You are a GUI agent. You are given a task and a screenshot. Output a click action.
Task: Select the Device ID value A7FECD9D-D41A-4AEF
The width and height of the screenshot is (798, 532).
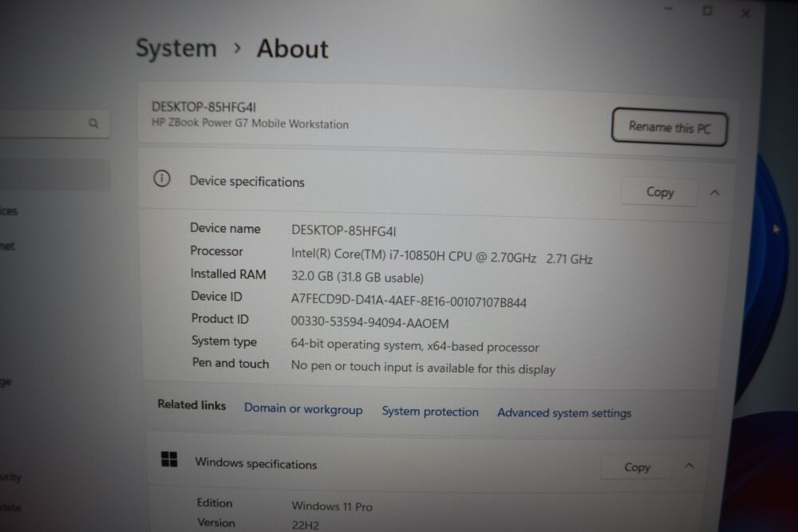[409, 301]
